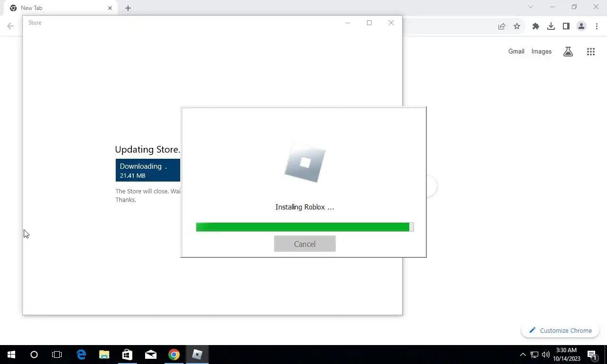Minimize the Store window

click(x=348, y=23)
